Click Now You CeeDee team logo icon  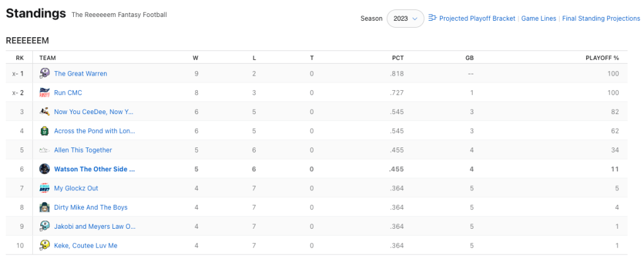point(45,112)
